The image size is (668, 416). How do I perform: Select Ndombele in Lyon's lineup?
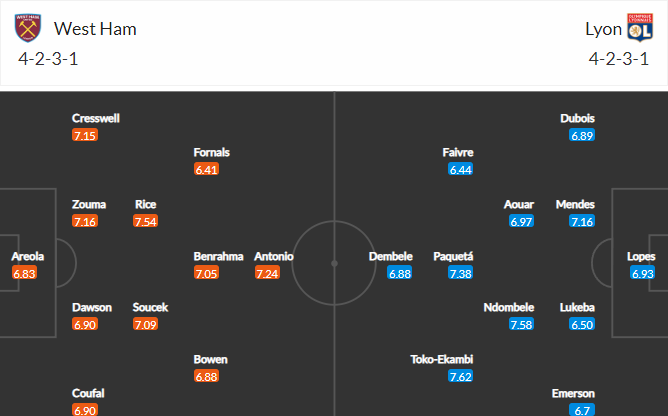(x=509, y=307)
